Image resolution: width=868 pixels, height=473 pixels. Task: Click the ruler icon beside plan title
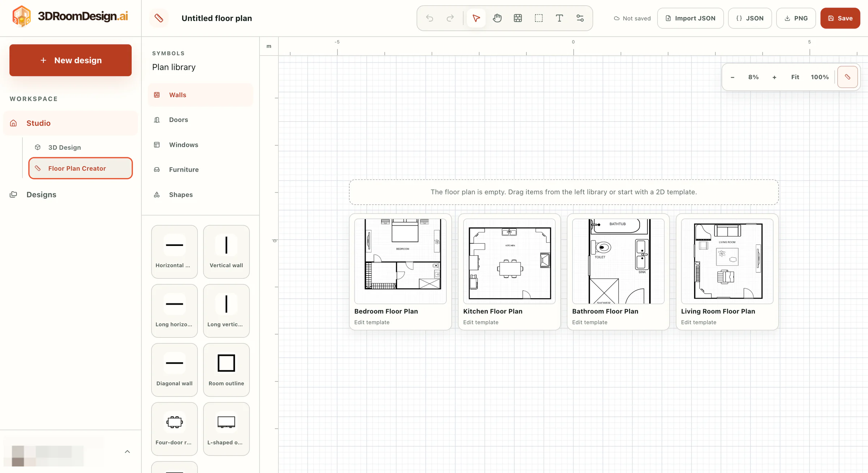[x=159, y=18]
